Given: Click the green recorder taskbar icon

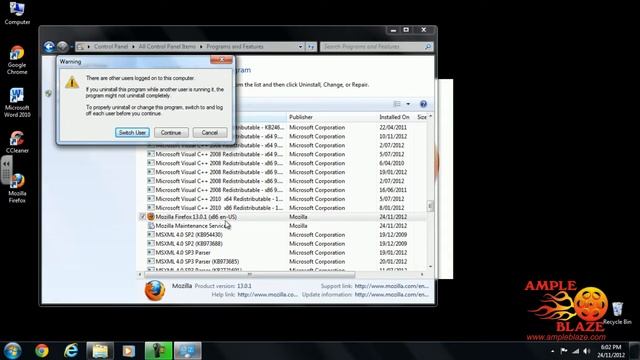Looking at the screenshot, I should (158, 351).
